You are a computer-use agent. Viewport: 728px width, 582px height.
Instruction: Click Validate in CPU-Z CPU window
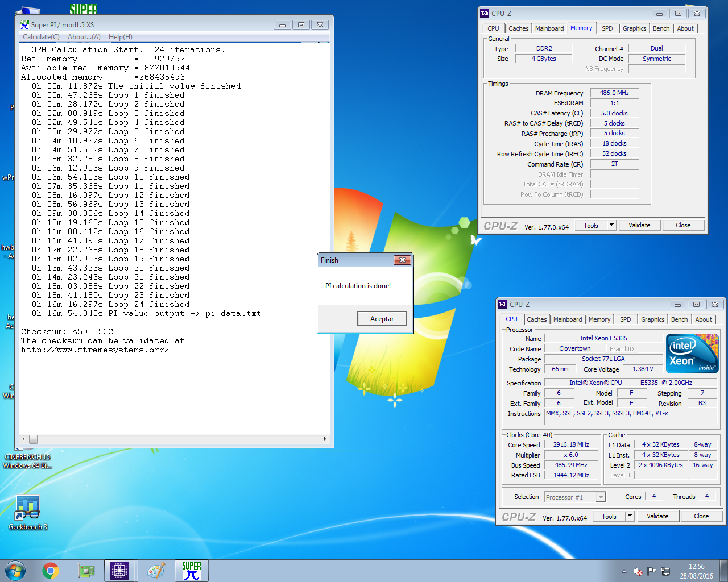[657, 516]
